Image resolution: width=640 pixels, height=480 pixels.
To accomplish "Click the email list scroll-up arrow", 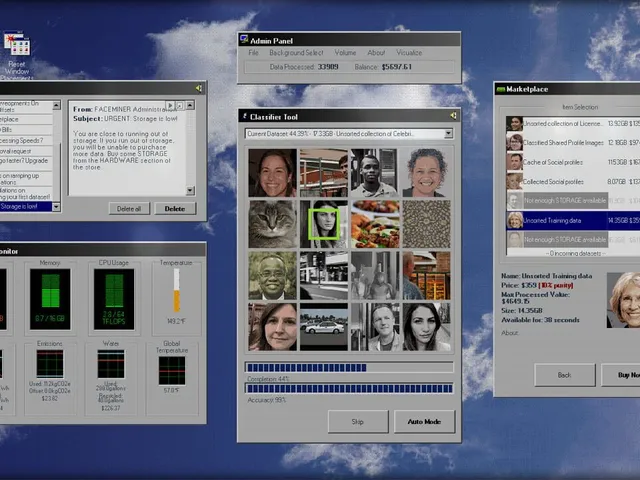I will [56, 105].
